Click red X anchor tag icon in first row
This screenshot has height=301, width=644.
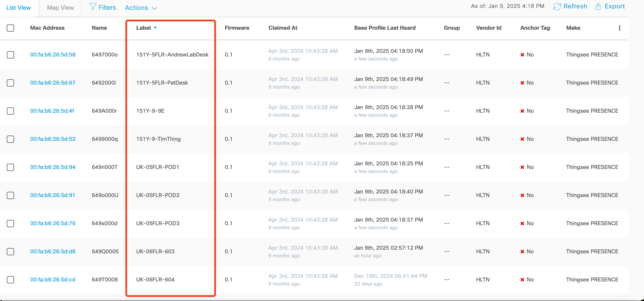pyautogui.click(x=522, y=55)
